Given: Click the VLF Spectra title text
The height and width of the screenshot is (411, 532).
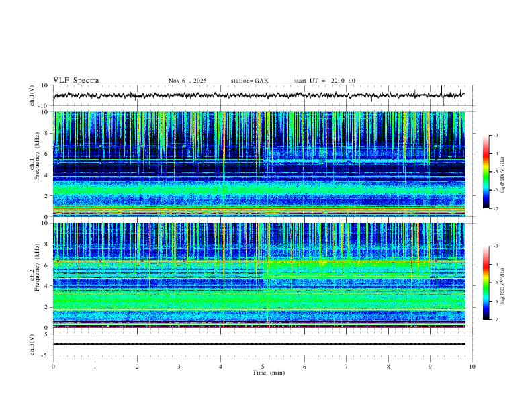Looking at the screenshot, I should tap(76, 81).
